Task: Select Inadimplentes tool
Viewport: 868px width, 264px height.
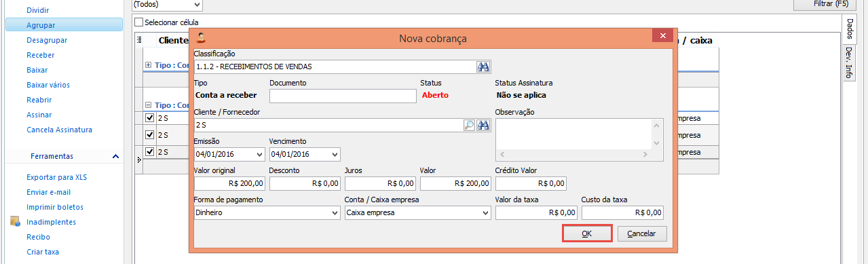Action: [x=51, y=222]
